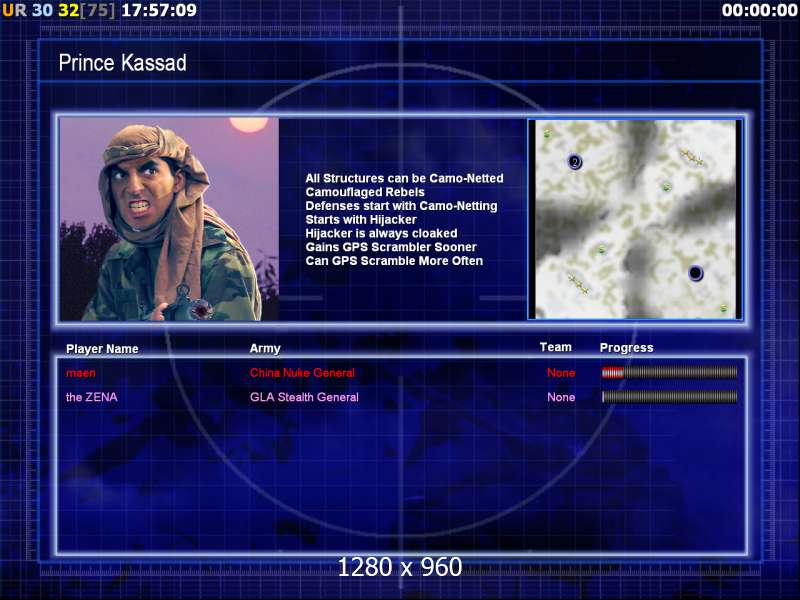
Task: Click "Can GPS Scramble More Often" line
Action: click(394, 261)
